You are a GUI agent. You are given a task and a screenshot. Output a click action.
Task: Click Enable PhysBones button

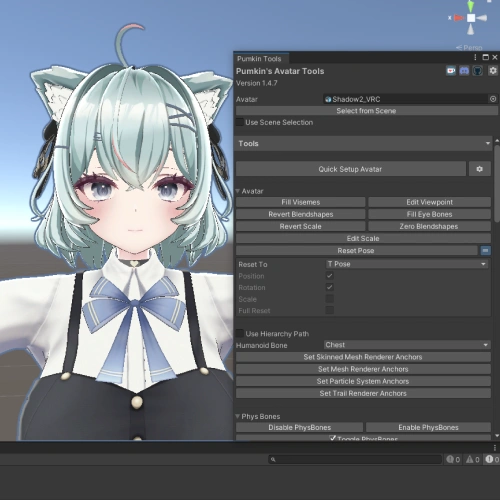click(x=428, y=427)
